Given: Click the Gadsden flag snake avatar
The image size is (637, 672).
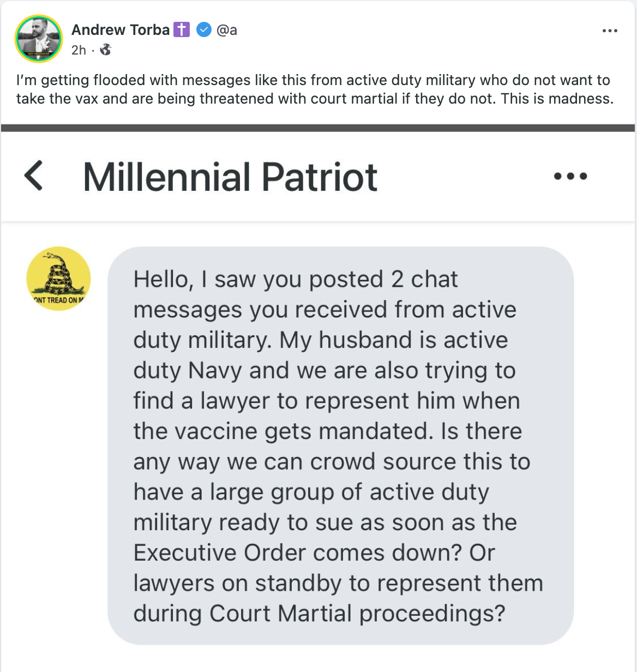Looking at the screenshot, I should coord(58,279).
